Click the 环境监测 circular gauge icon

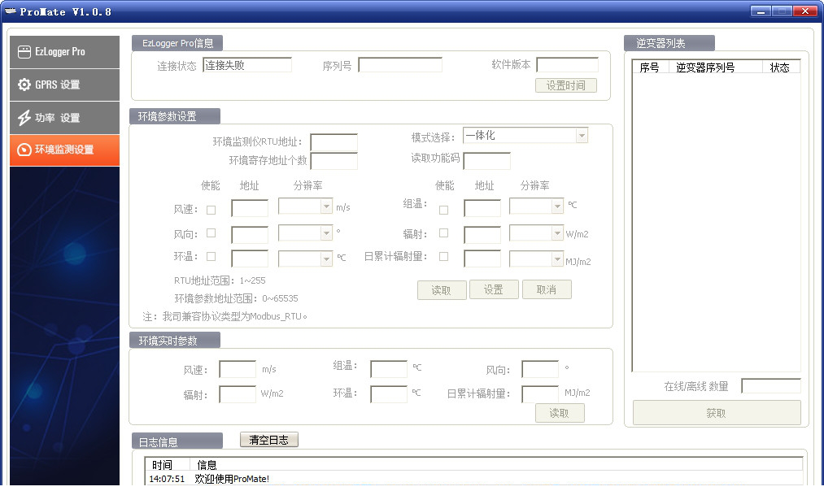24,150
